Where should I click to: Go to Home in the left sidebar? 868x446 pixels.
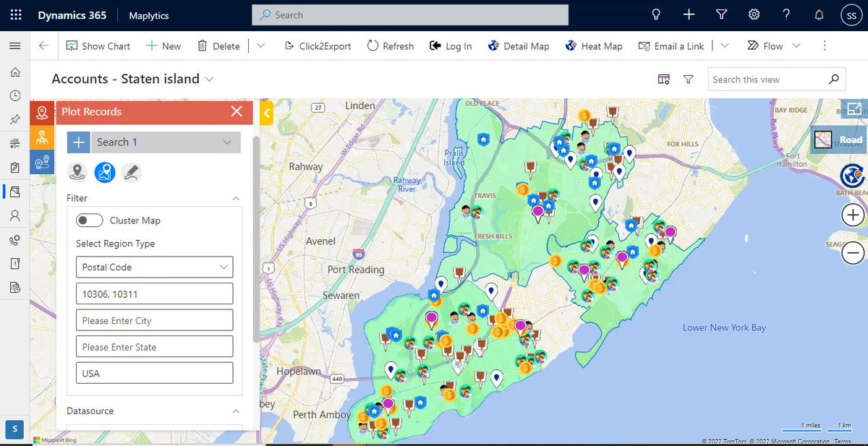click(x=14, y=72)
